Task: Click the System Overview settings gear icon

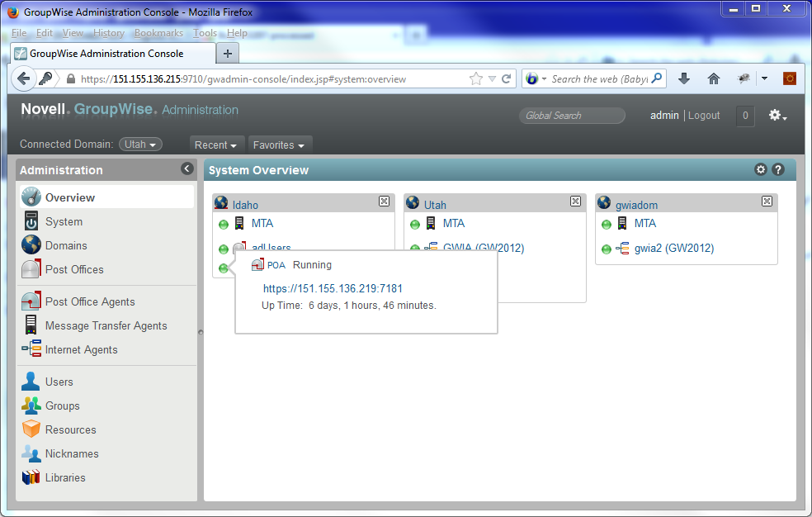Action: [760, 169]
